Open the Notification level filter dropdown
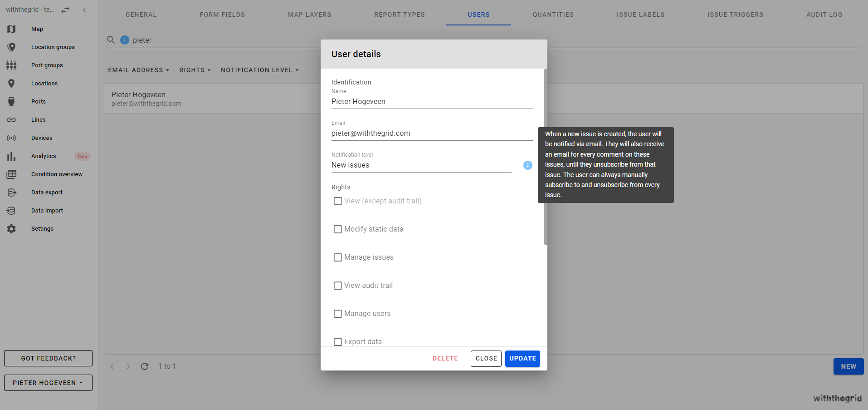Screen dimensions: 868x410 click(x=259, y=70)
